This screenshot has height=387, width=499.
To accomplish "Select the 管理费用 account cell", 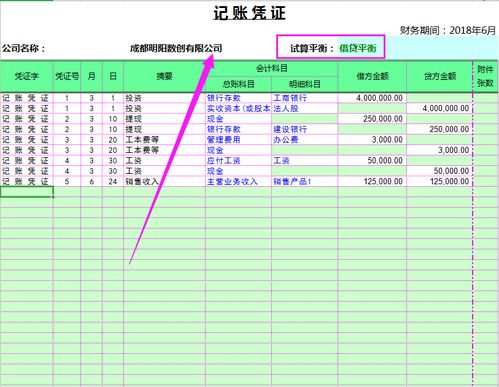I will 238,140.
